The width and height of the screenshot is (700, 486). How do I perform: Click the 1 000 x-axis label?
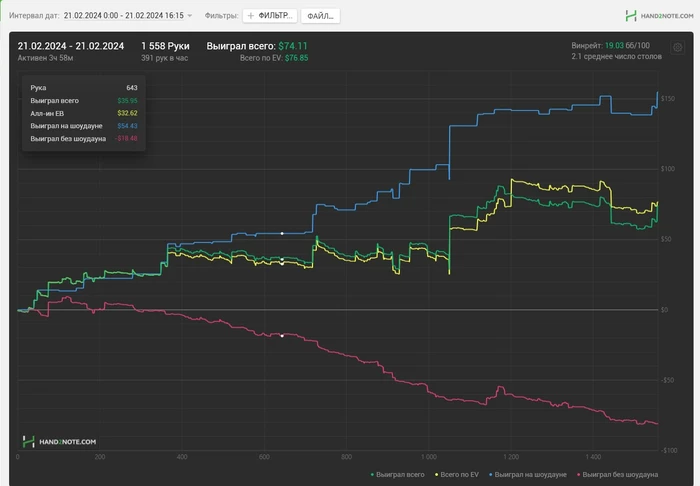pyautogui.click(x=429, y=457)
